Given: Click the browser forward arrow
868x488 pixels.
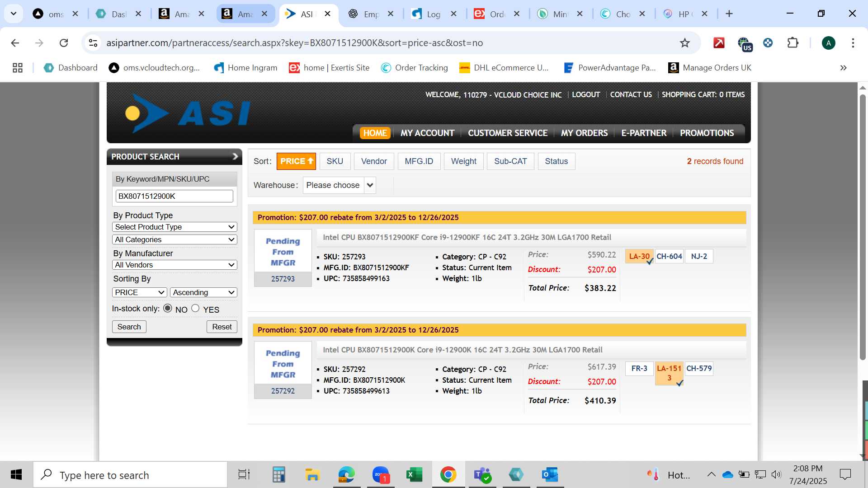Looking at the screenshot, I should (x=39, y=43).
